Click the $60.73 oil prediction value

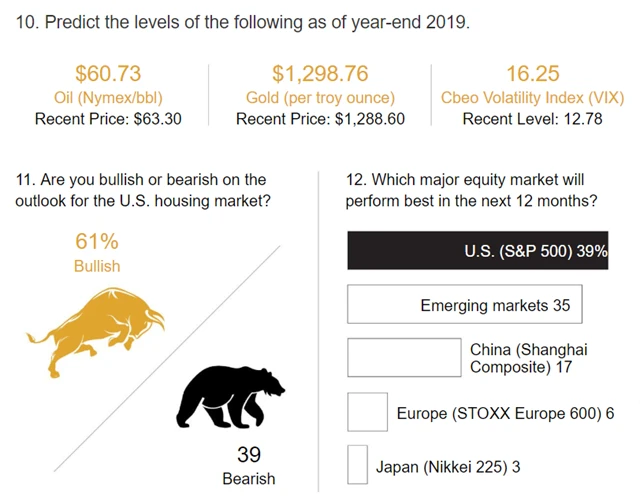pyautogui.click(x=108, y=73)
